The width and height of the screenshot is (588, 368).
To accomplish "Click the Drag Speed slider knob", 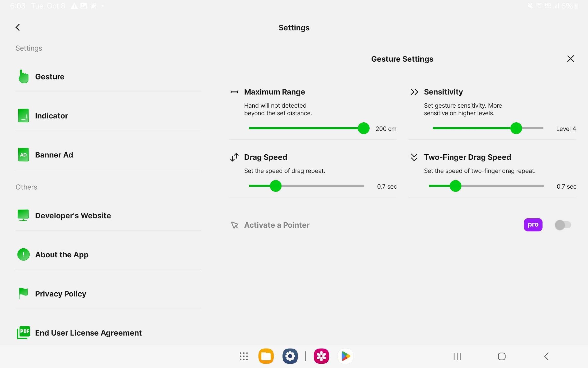I will 276,186.
